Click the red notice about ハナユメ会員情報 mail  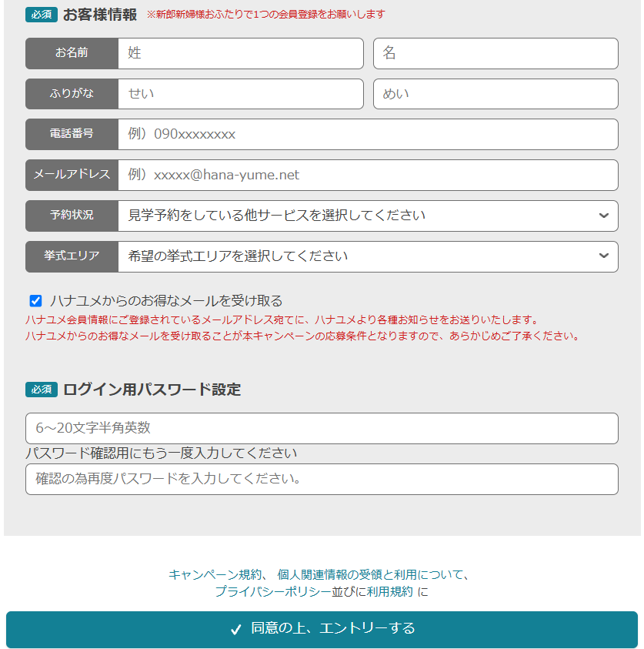(x=282, y=319)
